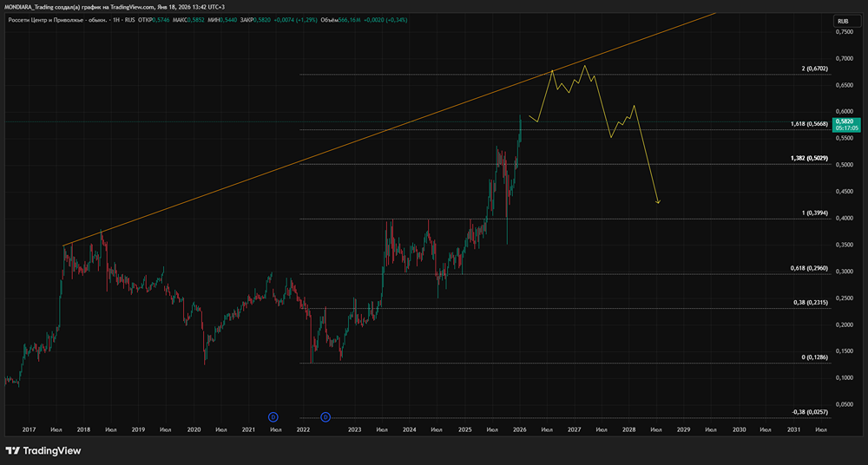The width and height of the screenshot is (868, 465).
Task: Click the arrowhead of the yellow forecast path
Action: (659, 203)
